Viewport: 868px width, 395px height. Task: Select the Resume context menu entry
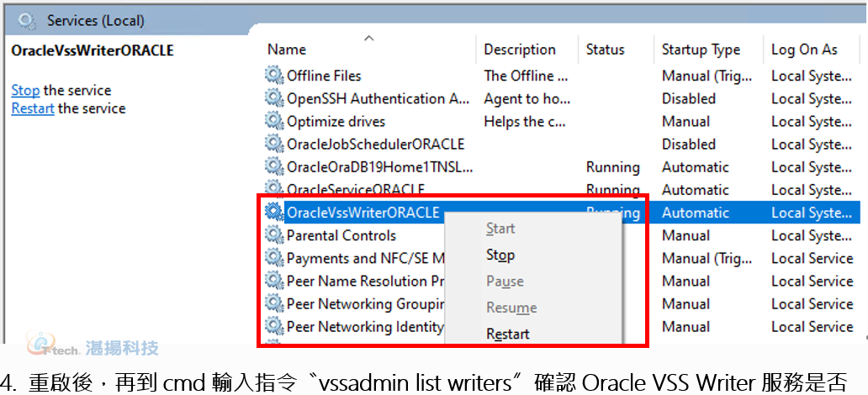coord(511,308)
